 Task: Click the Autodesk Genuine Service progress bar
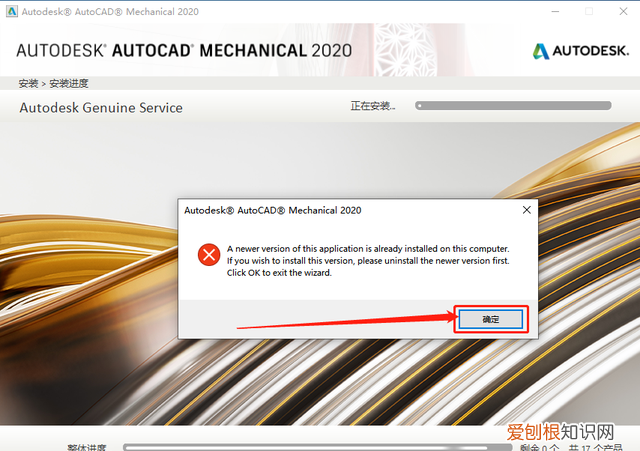[513, 106]
